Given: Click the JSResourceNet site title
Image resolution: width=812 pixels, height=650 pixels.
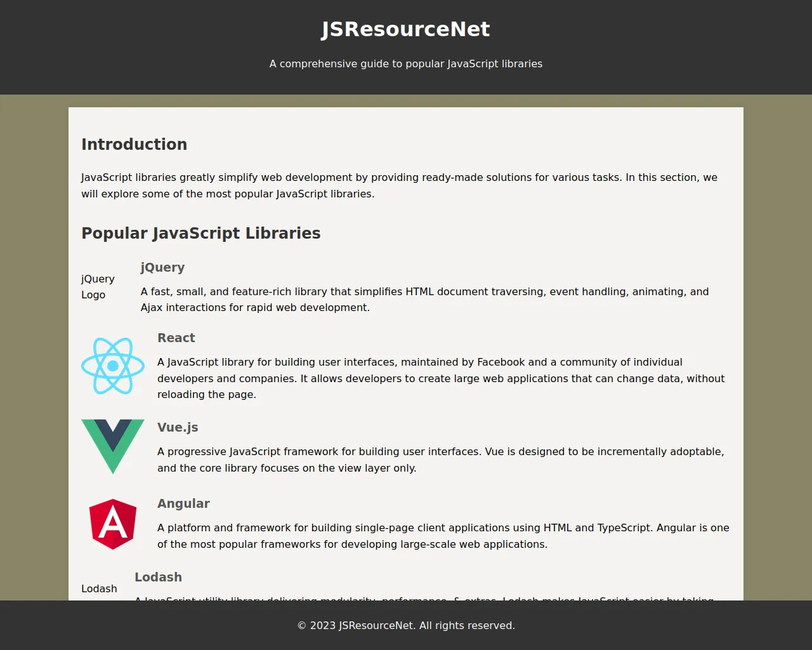Looking at the screenshot, I should pyautogui.click(x=405, y=29).
